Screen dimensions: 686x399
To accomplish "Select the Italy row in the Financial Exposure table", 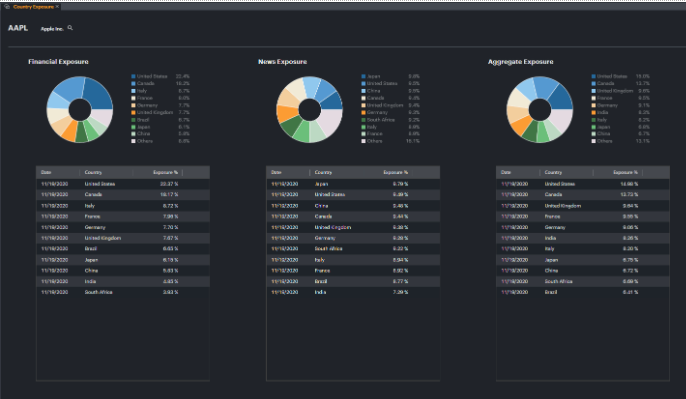I will pos(123,206).
